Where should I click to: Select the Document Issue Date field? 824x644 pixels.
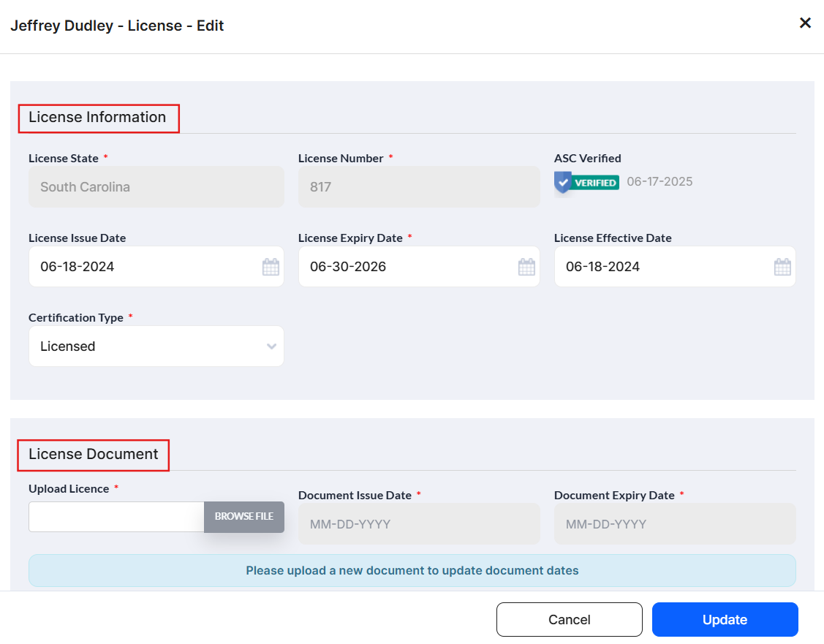[419, 523]
